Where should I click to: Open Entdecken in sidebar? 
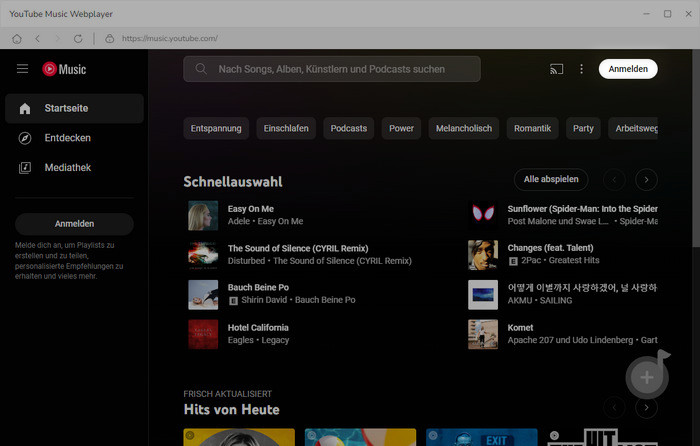[75, 138]
